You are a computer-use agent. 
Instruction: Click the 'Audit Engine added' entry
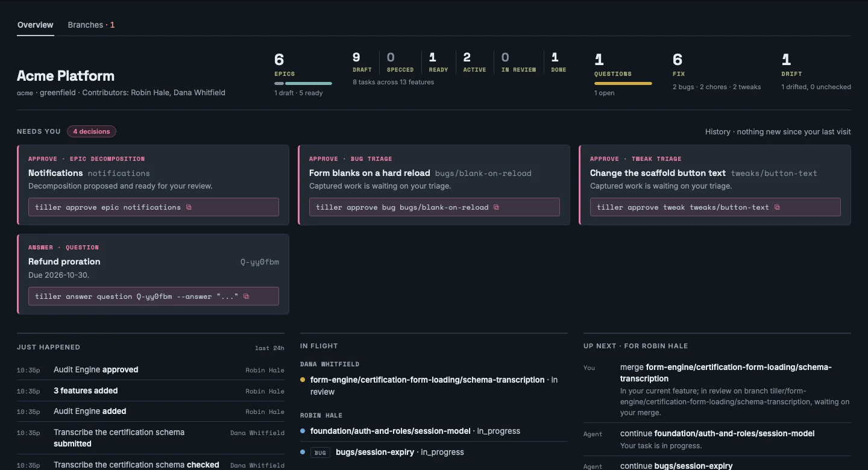point(151,412)
